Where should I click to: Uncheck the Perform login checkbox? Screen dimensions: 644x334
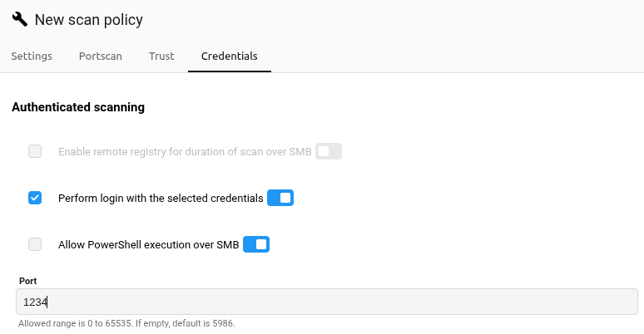pyautogui.click(x=35, y=198)
